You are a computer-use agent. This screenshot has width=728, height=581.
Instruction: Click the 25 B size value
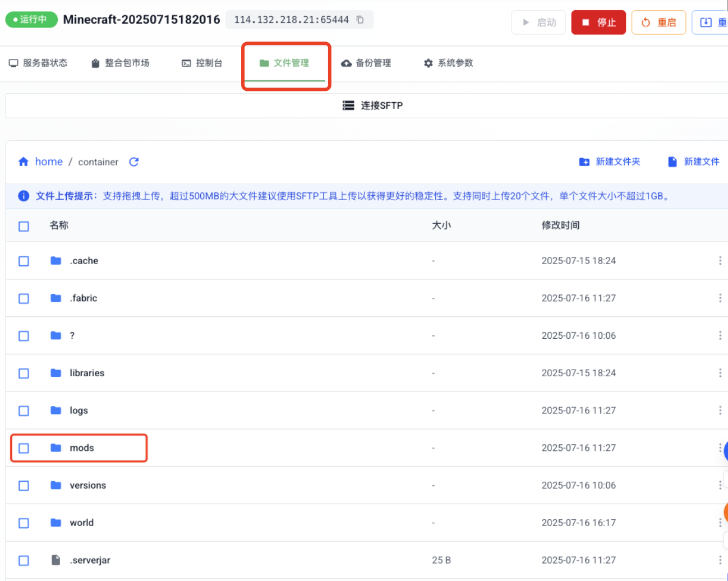[x=441, y=560]
